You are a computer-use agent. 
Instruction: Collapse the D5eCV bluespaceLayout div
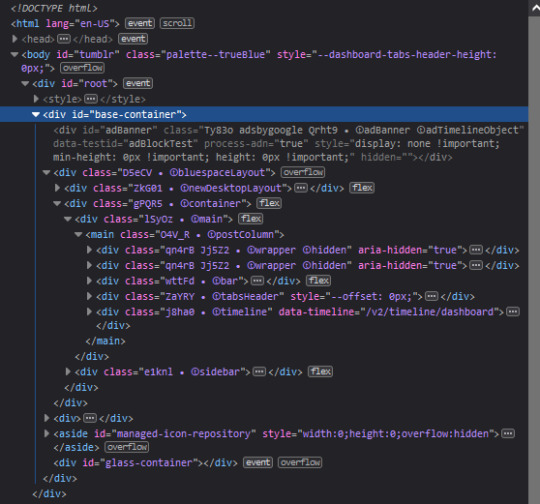pos(46,172)
